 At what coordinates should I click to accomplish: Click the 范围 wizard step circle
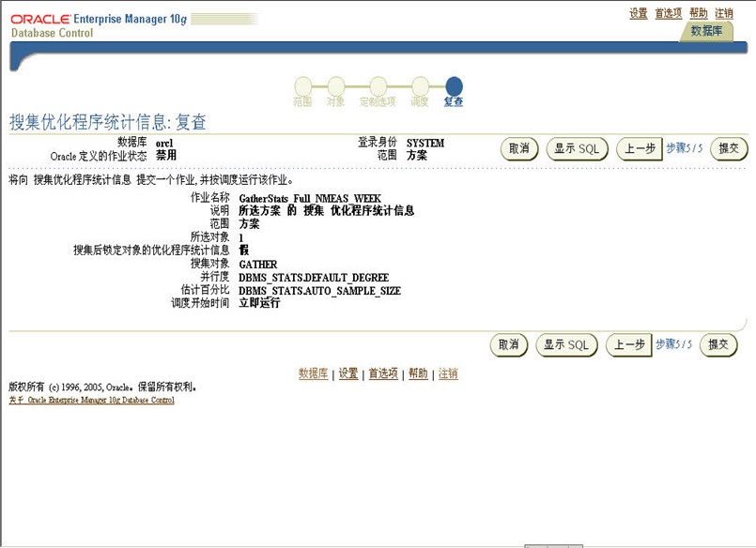pos(302,86)
